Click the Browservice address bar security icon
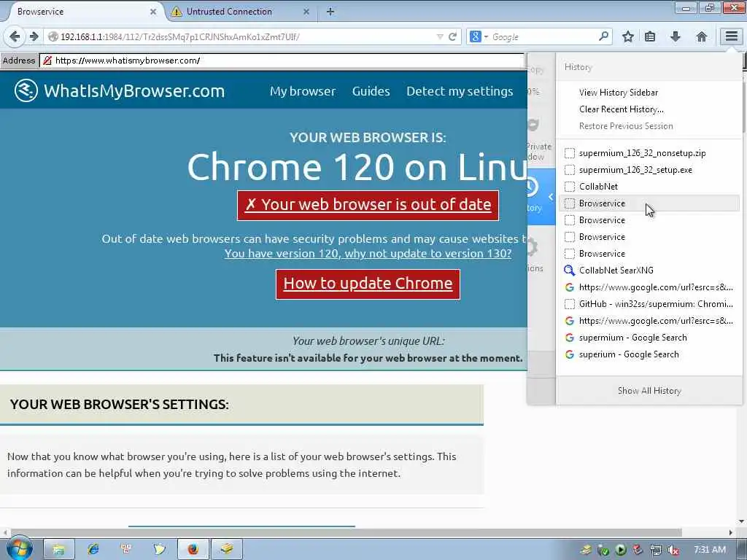The width and height of the screenshot is (747, 560). pos(47,61)
